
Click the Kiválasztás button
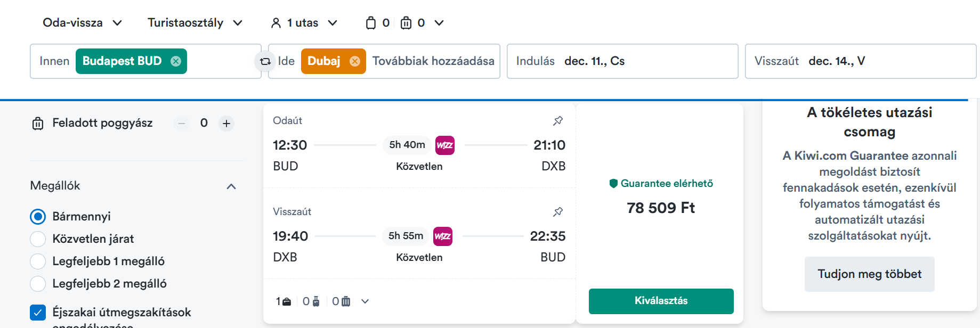[661, 301]
